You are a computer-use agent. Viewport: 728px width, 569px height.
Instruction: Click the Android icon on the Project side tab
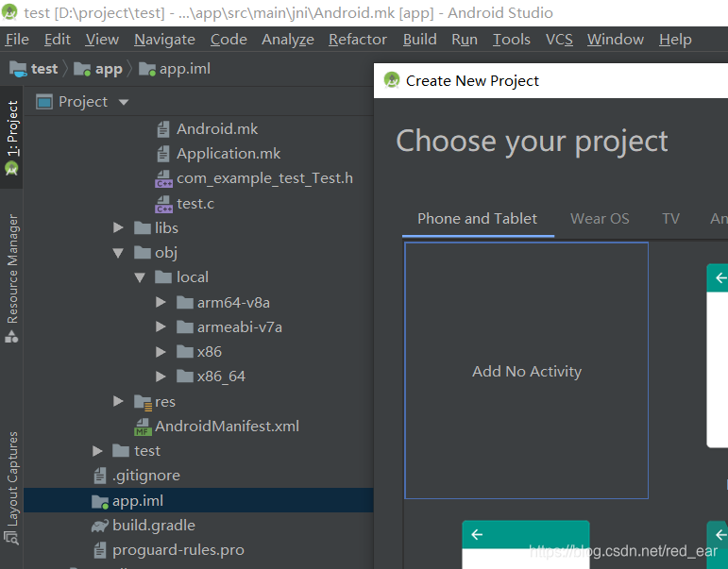11,169
